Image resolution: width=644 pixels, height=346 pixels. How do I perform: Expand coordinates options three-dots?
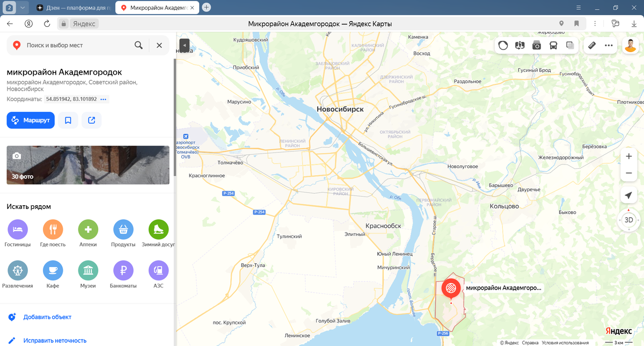[104, 99]
